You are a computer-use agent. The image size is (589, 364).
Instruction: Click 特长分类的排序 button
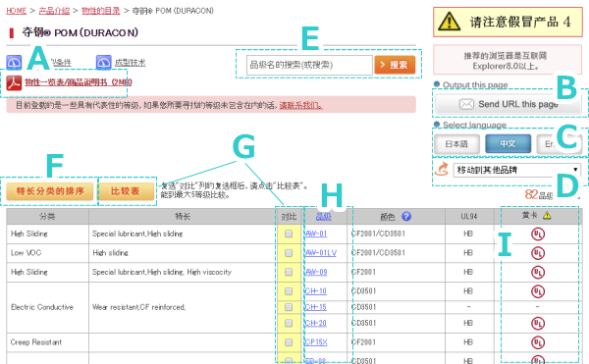[x=50, y=191]
